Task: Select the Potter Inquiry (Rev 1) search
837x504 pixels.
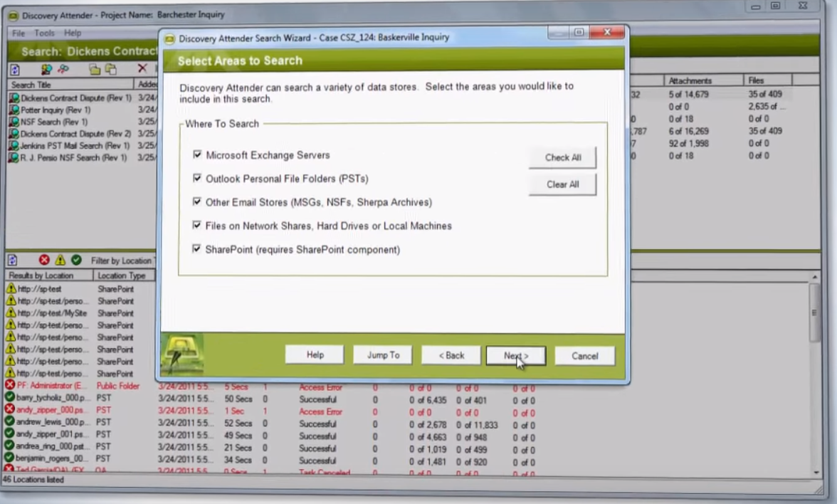Action: [50, 110]
